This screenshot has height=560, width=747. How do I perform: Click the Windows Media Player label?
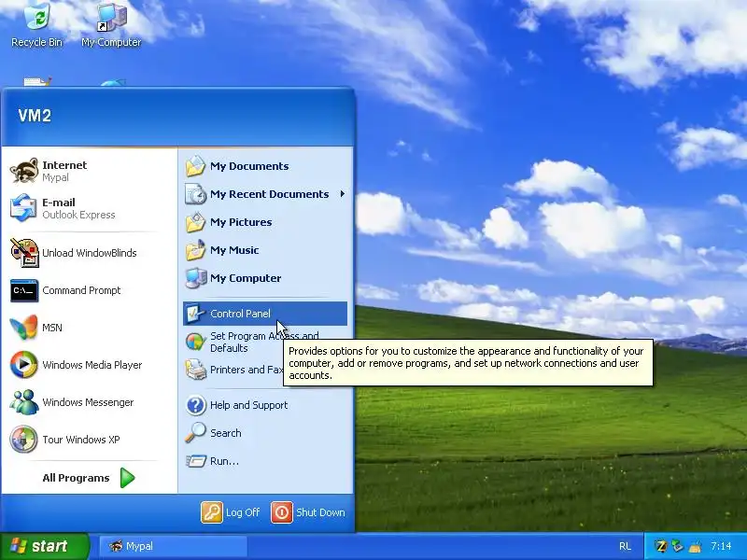pos(92,365)
